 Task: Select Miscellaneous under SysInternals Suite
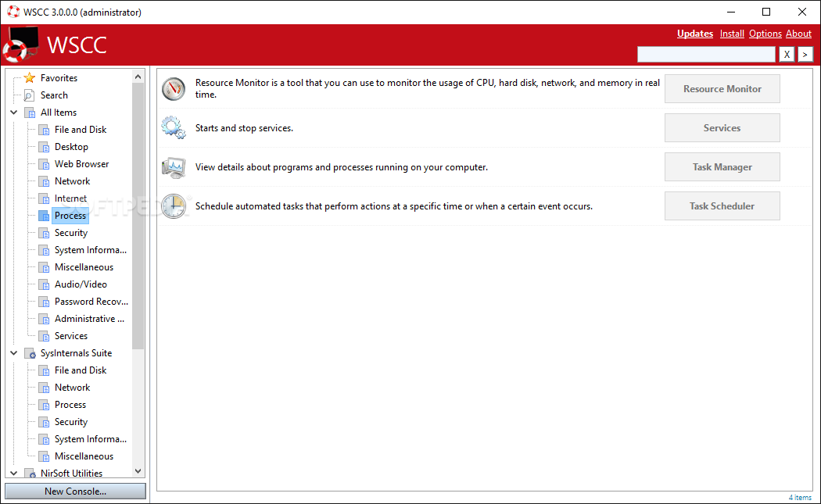tap(84, 456)
